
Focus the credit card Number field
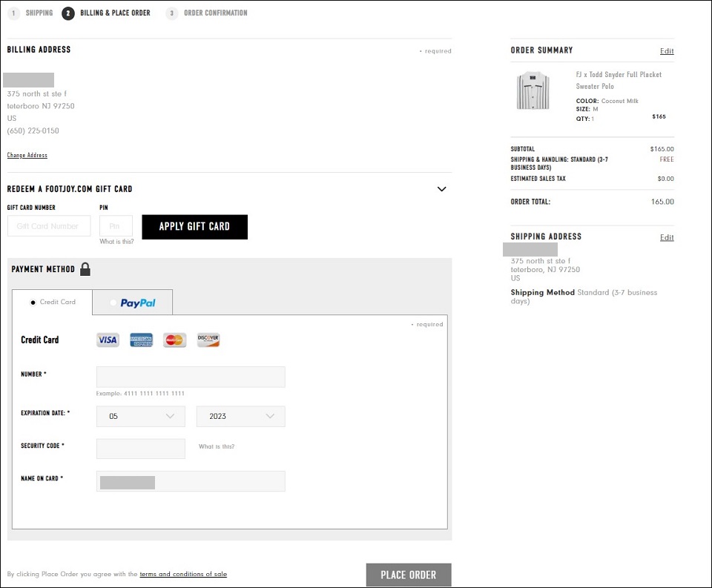191,377
